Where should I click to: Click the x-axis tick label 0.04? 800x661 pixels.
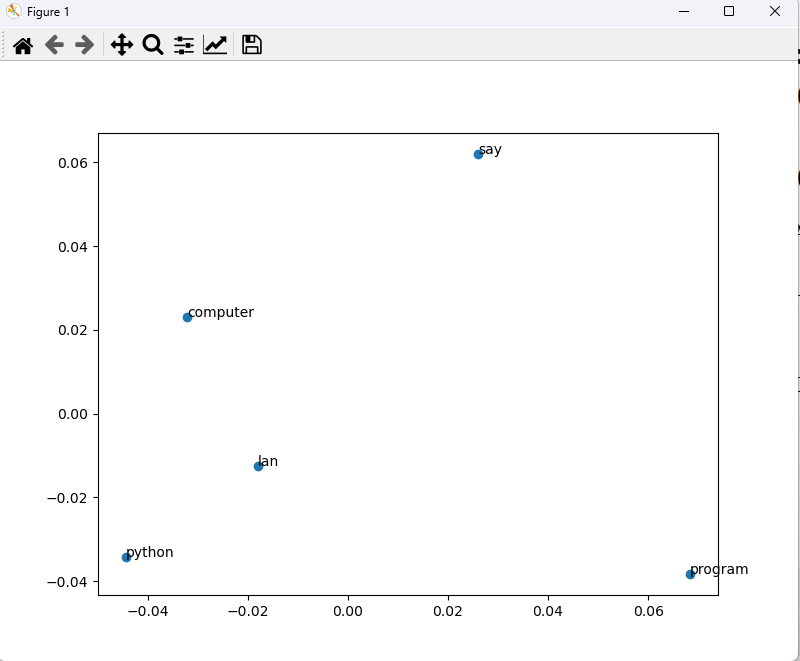click(548, 611)
